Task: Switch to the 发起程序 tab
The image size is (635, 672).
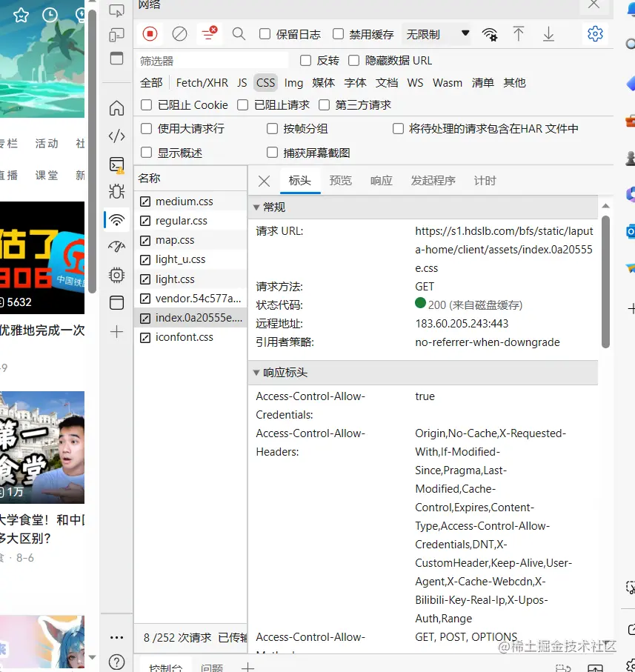Action: [x=433, y=181]
